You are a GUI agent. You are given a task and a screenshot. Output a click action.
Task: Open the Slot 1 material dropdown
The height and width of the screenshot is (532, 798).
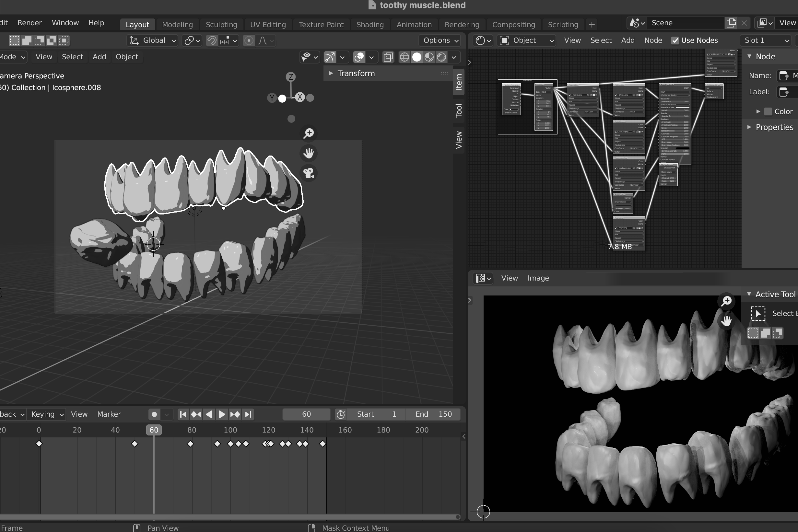click(767, 40)
